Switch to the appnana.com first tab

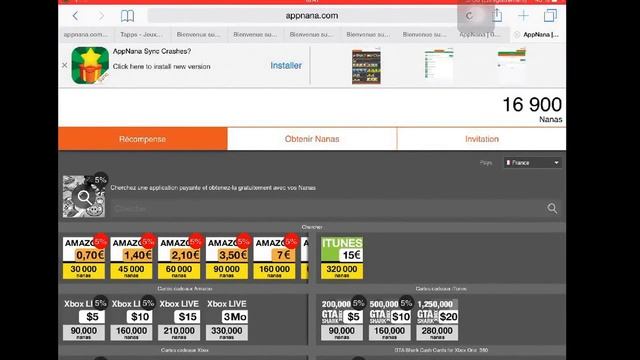tap(86, 35)
